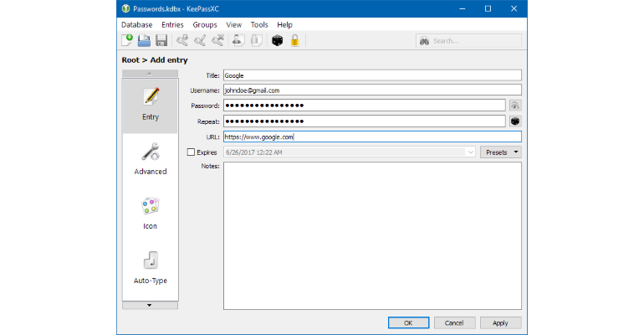This screenshot has height=335, width=644.
Task: Open the Tools menu
Action: click(259, 24)
